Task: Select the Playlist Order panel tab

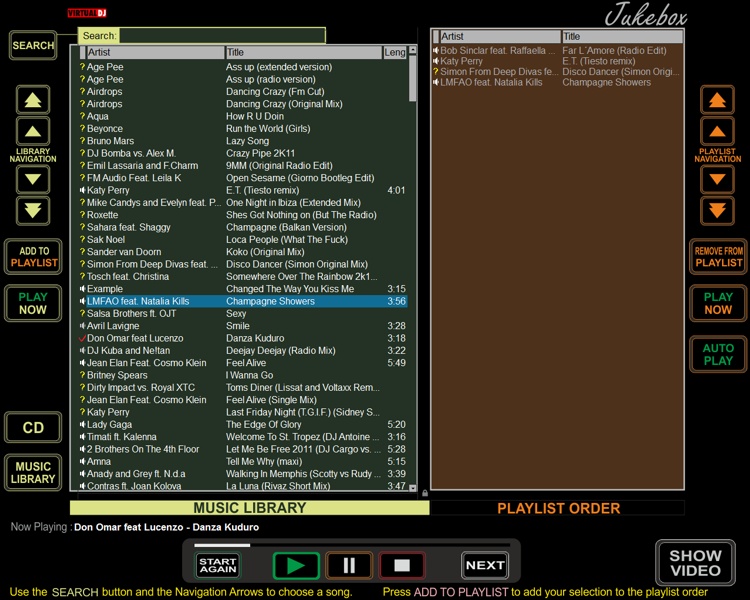Action: click(x=558, y=508)
